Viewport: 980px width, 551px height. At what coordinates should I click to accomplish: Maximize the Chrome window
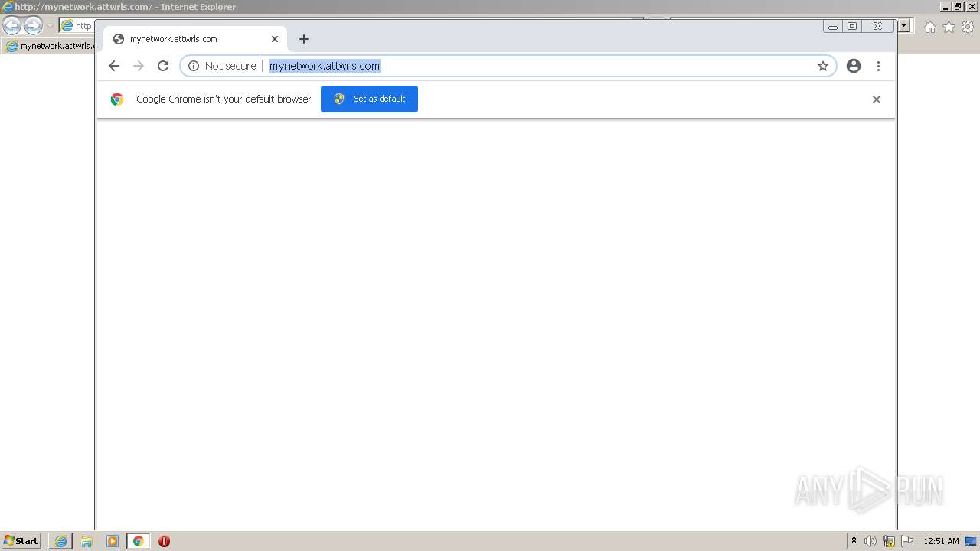click(852, 26)
